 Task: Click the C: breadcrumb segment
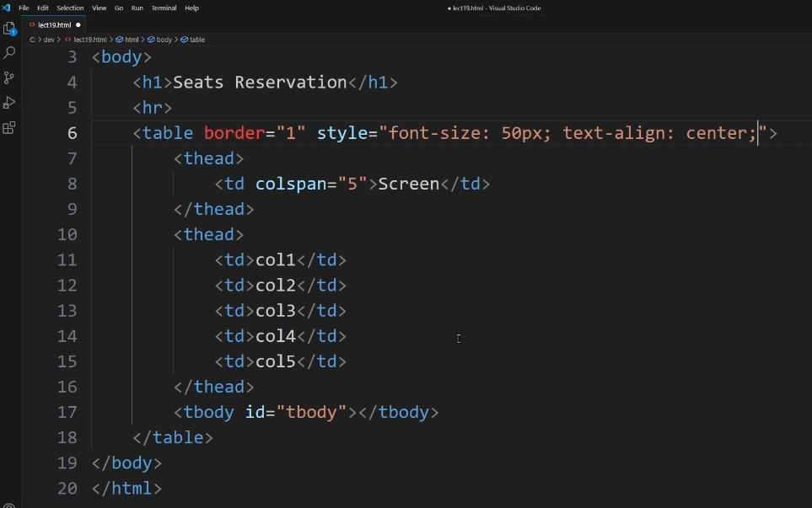33,40
